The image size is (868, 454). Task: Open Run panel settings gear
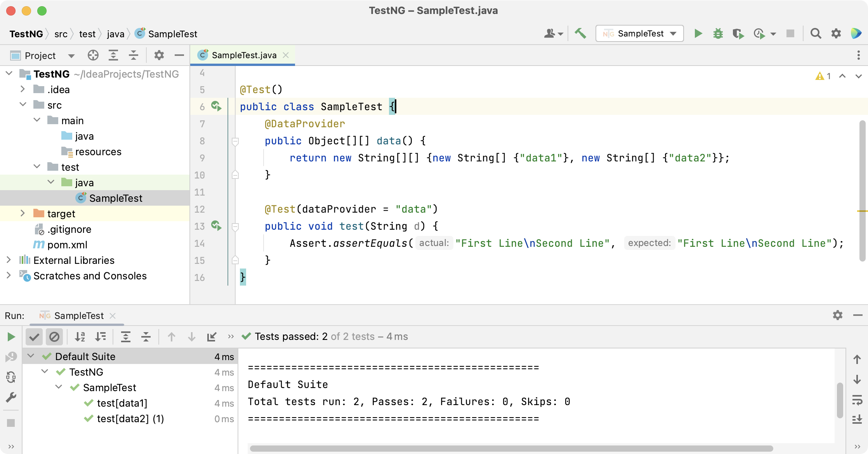coord(837,315)
